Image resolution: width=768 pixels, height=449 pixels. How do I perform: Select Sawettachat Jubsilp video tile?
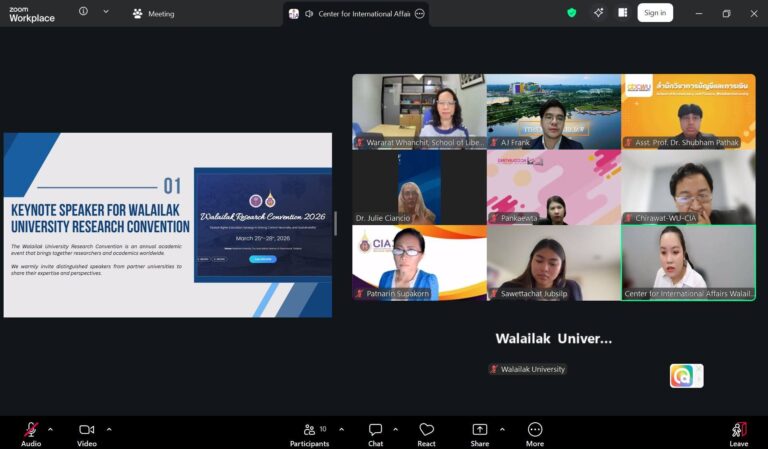coord(553,263)
